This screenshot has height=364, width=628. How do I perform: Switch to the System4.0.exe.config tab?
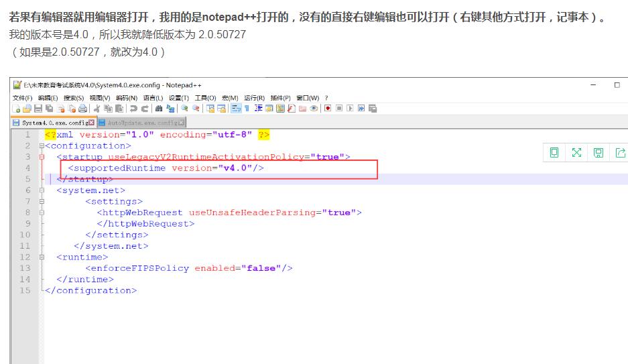55,123
